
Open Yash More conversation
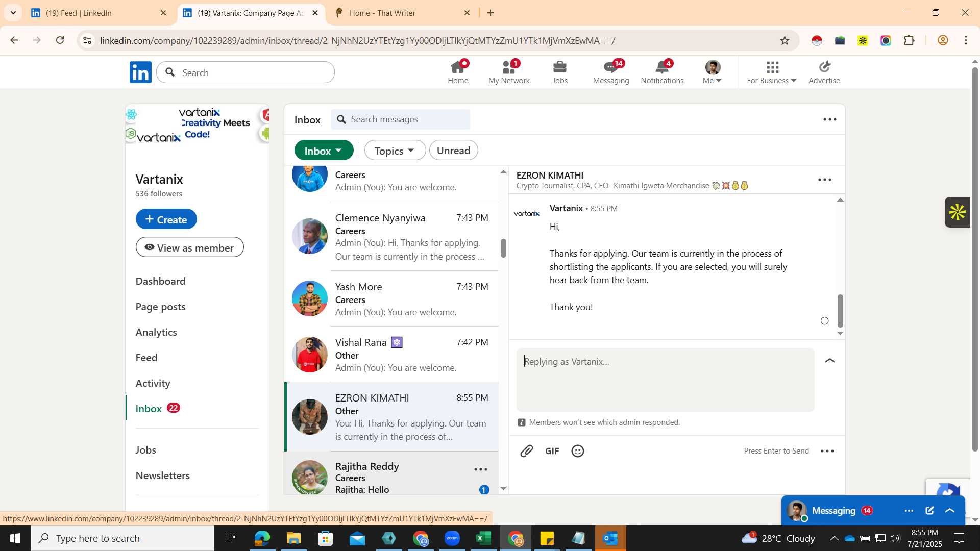click(x=391, y=298)
